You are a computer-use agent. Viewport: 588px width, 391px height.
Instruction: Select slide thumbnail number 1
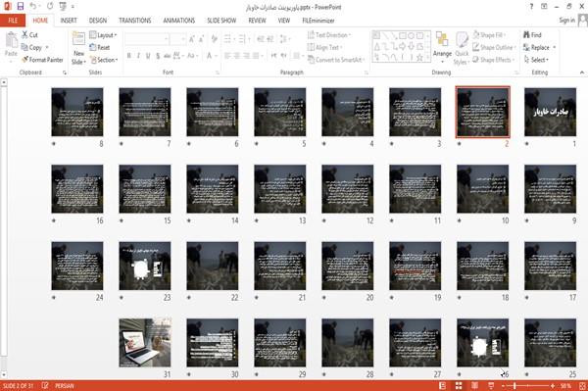coord(550,112)
